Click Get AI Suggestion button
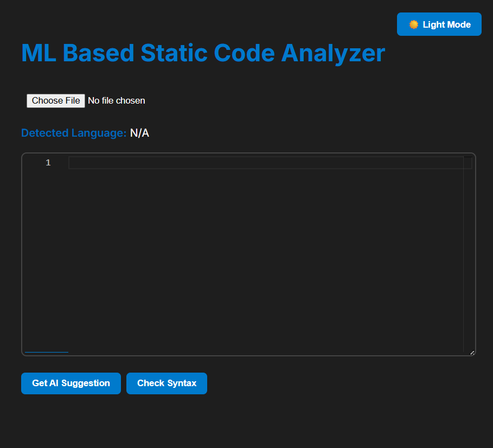The height and width of the screenshot is (448, 493). point(71,383)
